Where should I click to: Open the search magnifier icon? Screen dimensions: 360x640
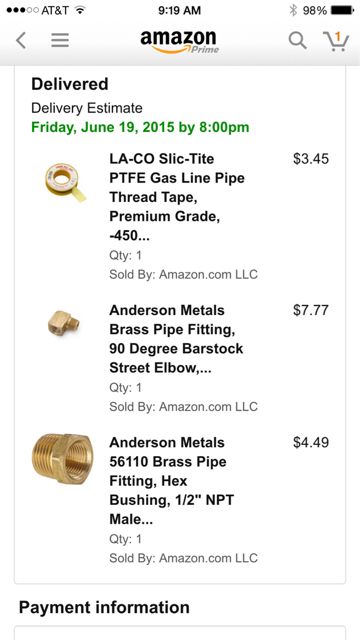(x=298, y=40)
